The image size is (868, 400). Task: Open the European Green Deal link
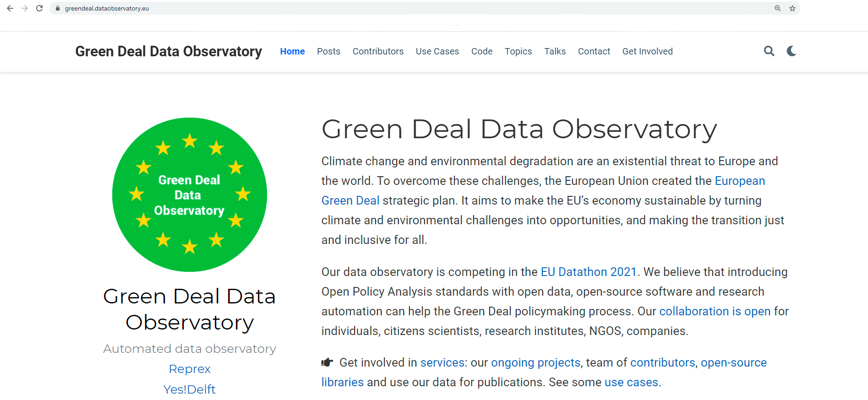click(739, 181)
